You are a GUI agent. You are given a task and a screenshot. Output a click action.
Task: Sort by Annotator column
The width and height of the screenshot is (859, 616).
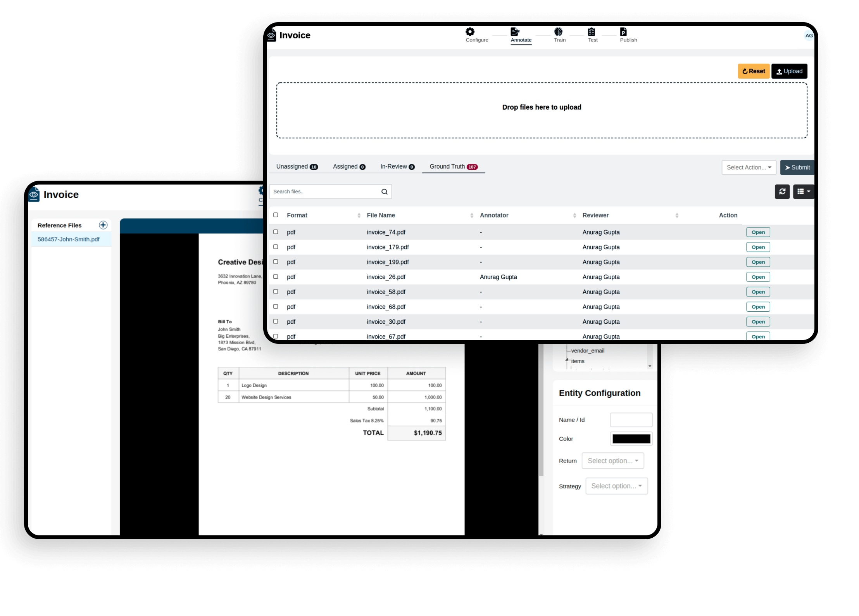click(x=574, y=216)
